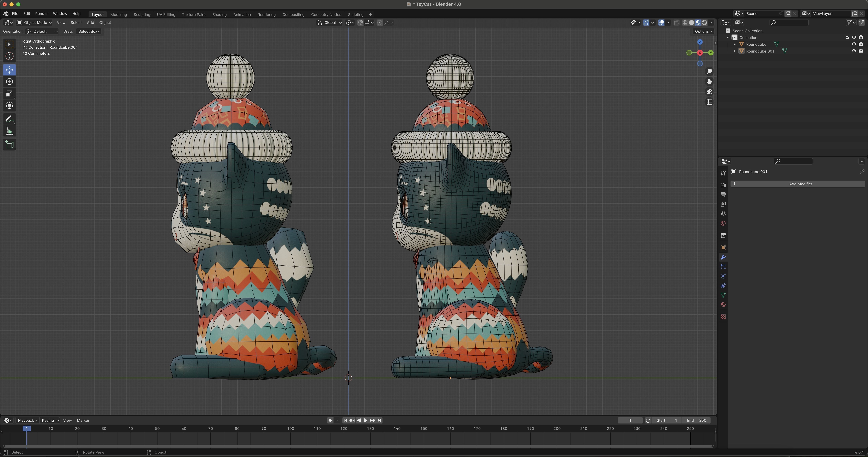Viewport: 868px width, 457px height.
Task: Open the Object Mode dropdown
Action: (x=34, y=23)
